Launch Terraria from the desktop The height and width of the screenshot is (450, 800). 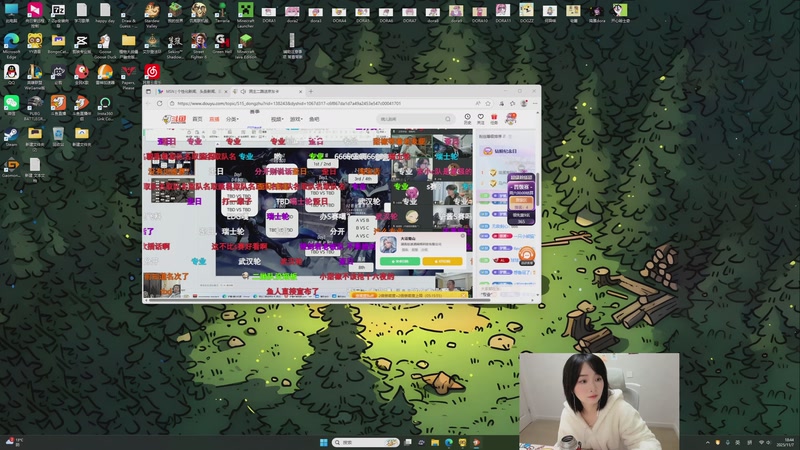222,14
